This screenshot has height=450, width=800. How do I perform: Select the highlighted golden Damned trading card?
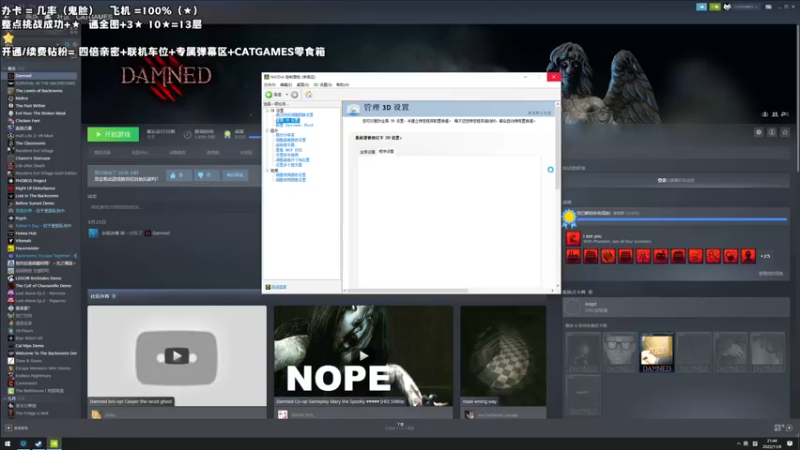click(657, 353)
